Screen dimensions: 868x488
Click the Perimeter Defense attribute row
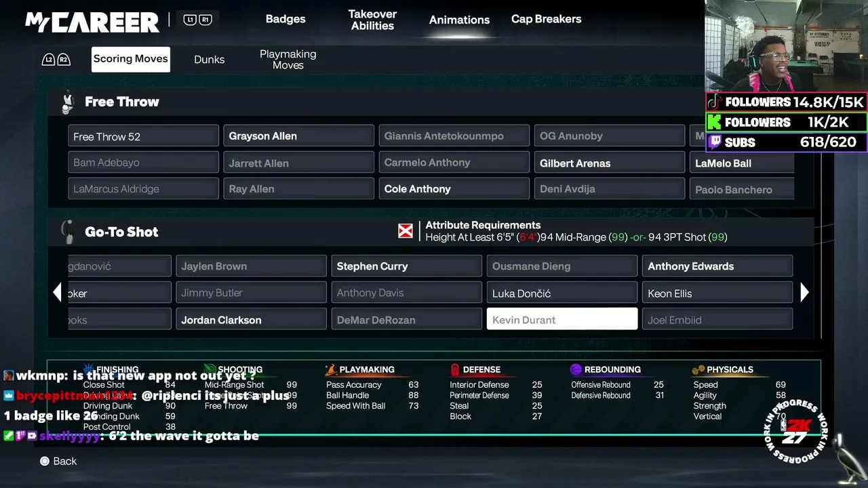click(x=496, y=395)
